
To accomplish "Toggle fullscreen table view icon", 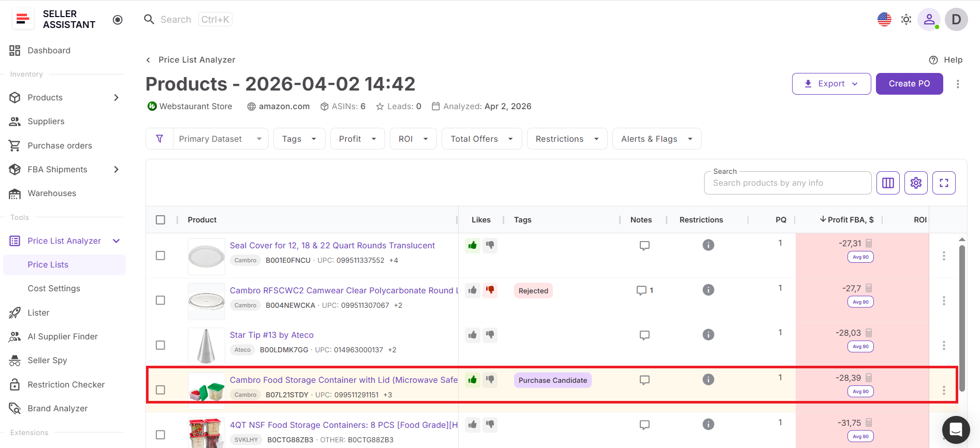I will point(944,183).
